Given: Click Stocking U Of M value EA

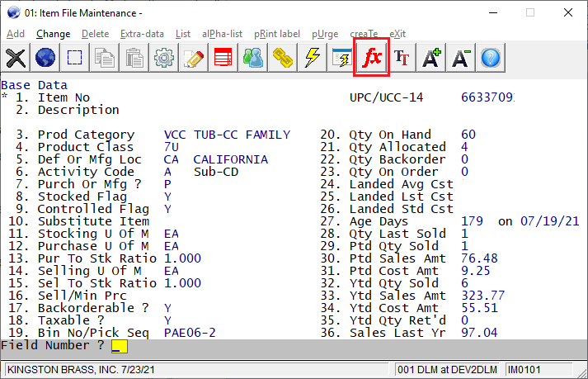Looking at the screenshot, I should (x=171, y=234).
